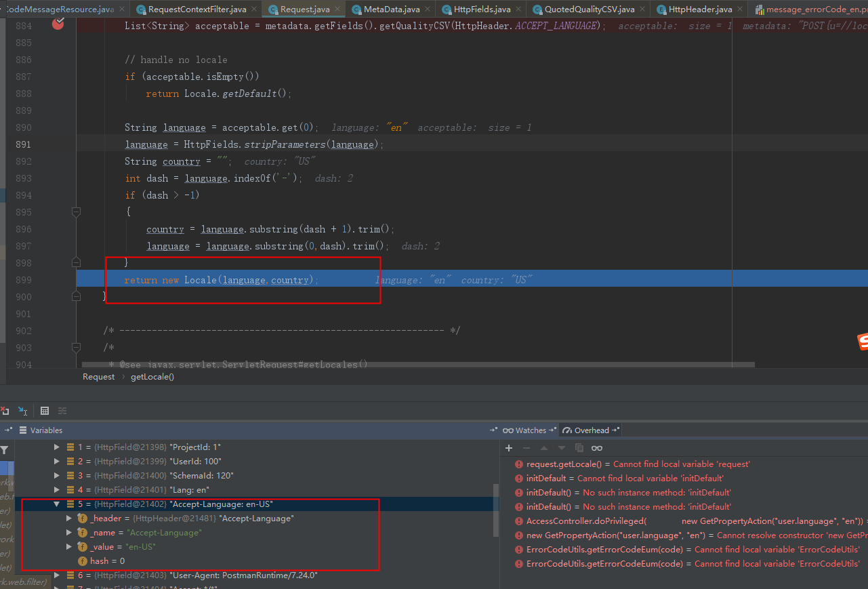Switch to RequestContextFilter.java tab
This screenshot has width=868, height=589.
[x=197, y=9]
